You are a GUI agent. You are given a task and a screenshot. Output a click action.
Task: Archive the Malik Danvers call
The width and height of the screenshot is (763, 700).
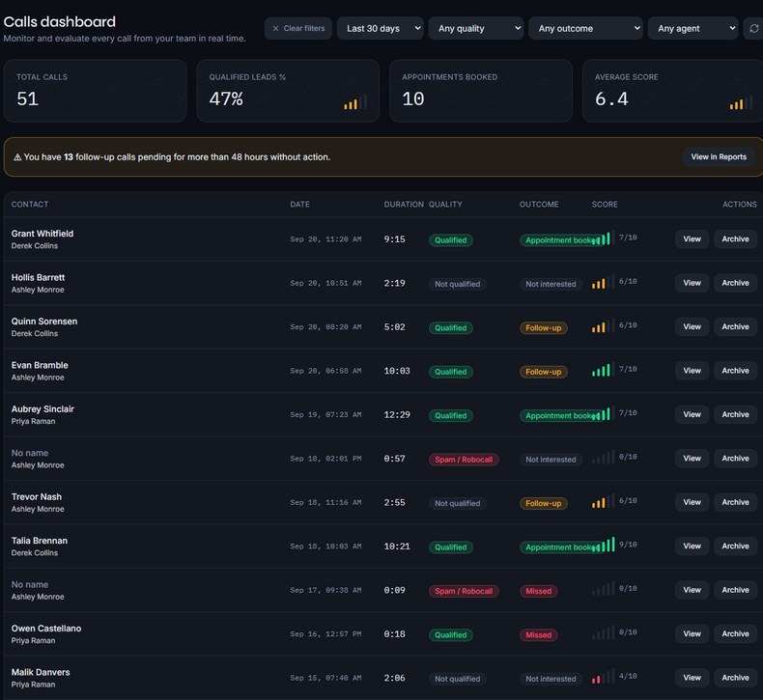click(735, 678)
